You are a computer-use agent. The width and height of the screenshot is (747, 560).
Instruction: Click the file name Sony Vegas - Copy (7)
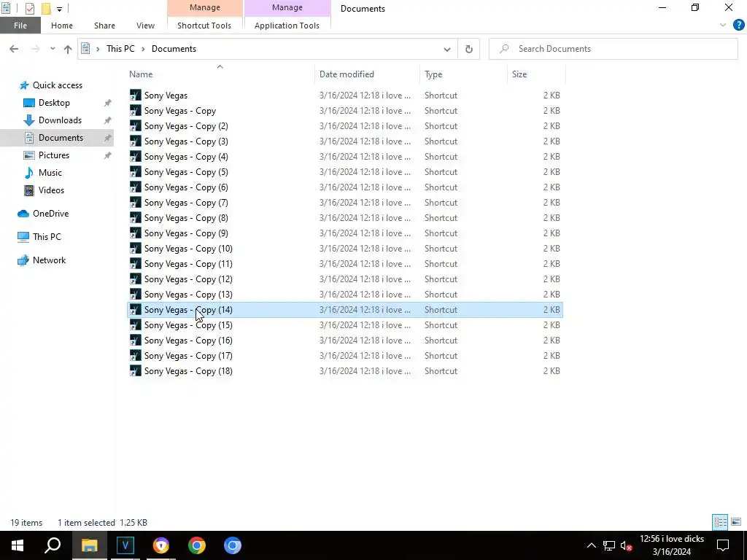(186, 203)
